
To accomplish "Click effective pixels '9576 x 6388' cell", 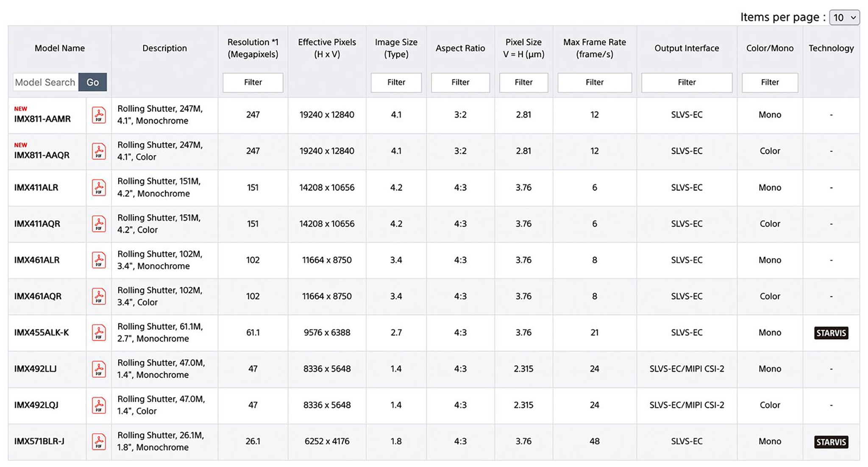I will [327, 333].
